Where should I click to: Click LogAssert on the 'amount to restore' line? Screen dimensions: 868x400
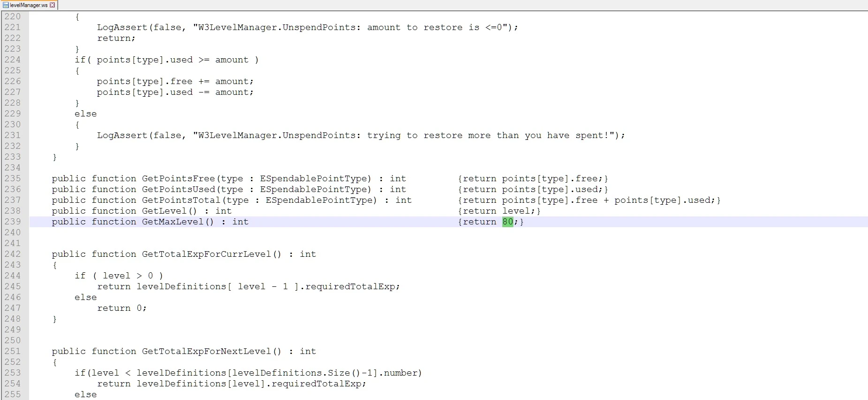122,27
